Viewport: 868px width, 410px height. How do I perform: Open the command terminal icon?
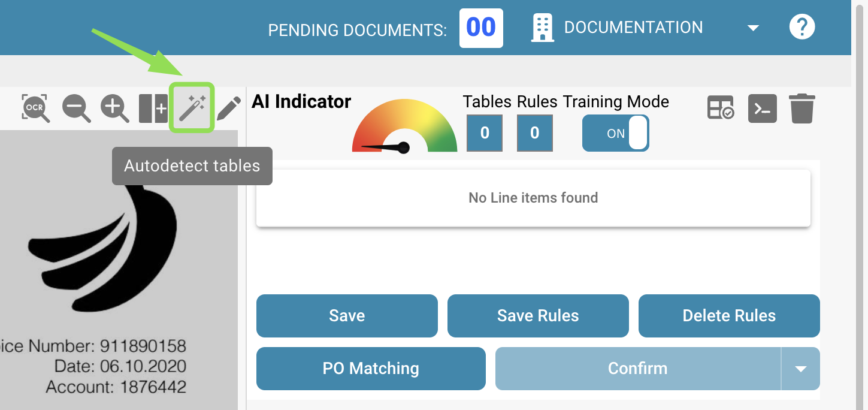click(x=762, y=108)
